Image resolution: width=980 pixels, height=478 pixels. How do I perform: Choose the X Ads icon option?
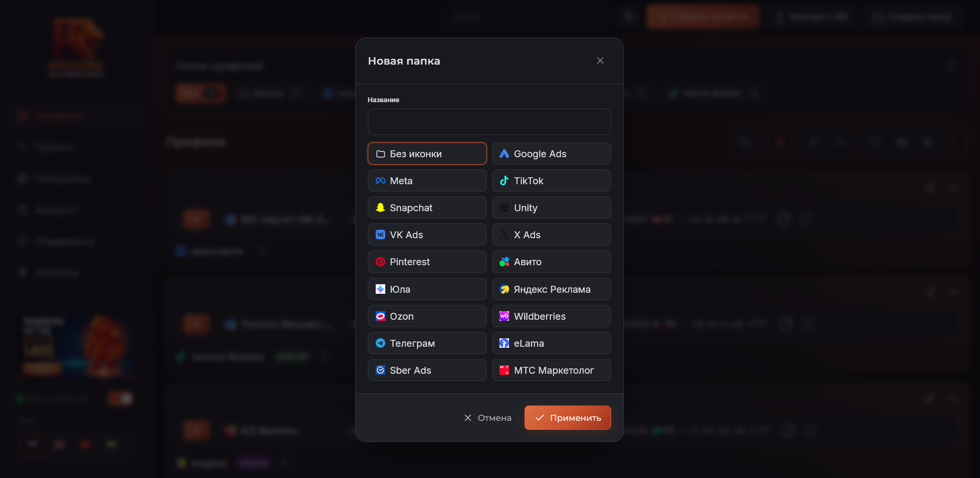551,235
